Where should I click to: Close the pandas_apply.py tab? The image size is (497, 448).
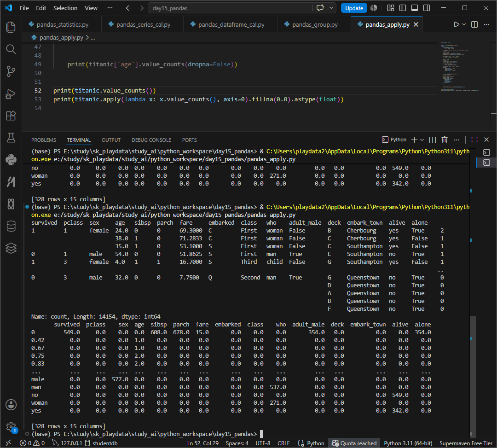point(416,24)
